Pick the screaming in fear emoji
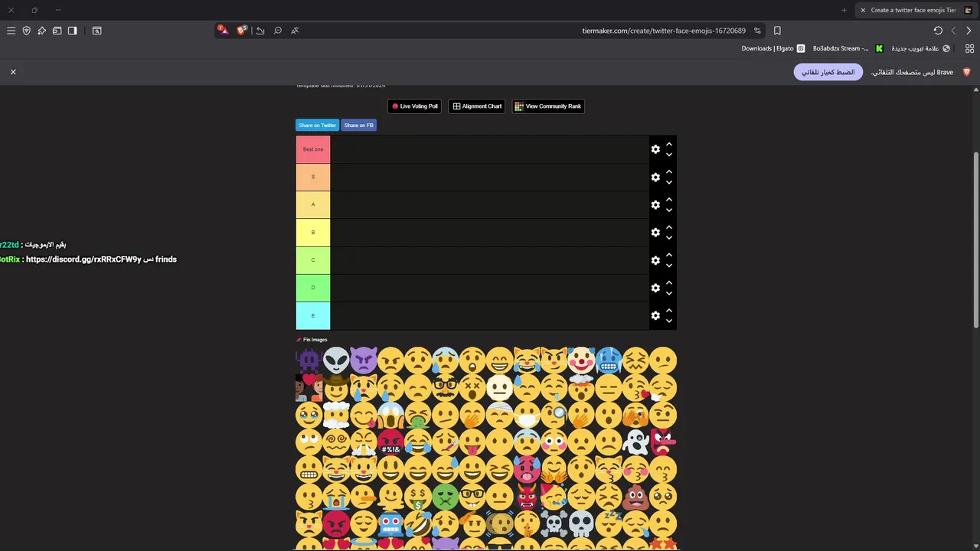 [x=390, y=415]
